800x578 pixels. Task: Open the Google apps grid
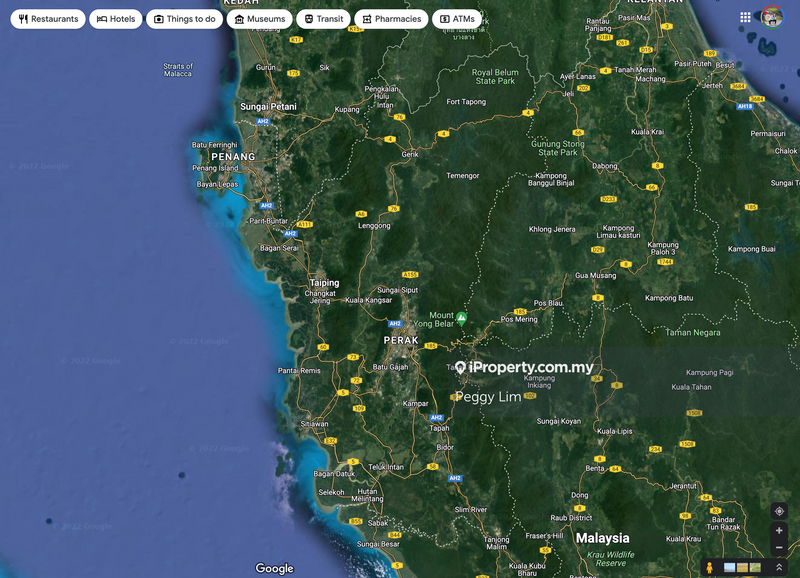(x=745, y=18)
